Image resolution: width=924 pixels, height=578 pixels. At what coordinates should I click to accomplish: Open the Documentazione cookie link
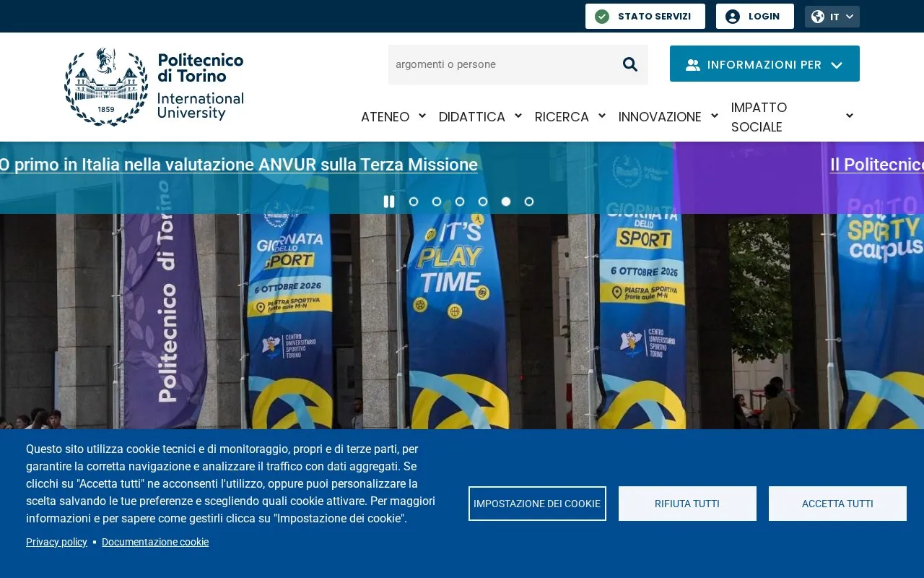tap(155, 542)
